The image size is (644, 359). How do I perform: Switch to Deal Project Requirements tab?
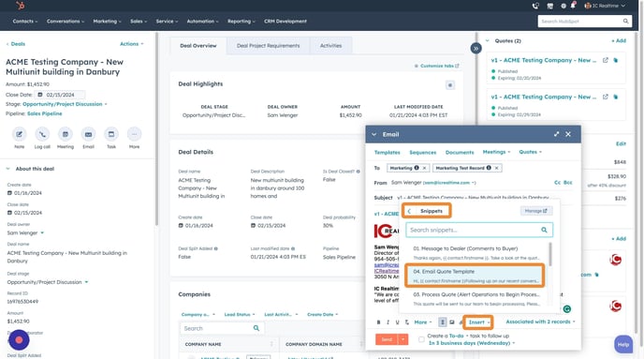point(269,46)
